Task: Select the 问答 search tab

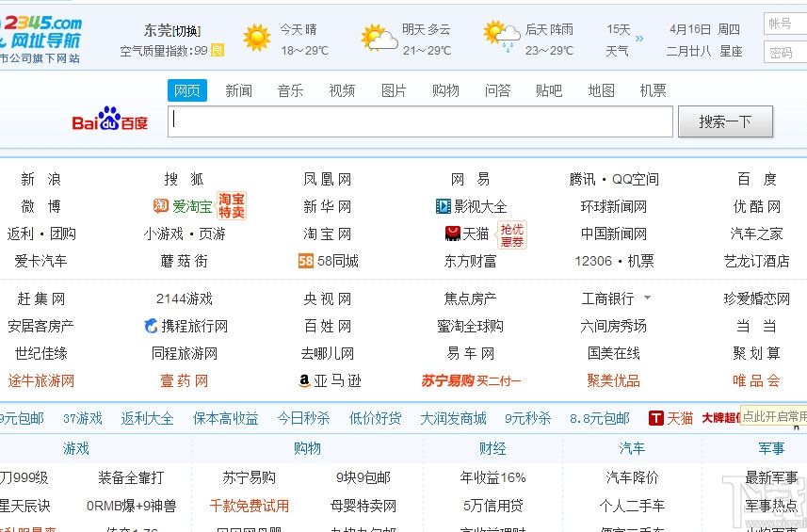Action: click(x=497, y=90)
